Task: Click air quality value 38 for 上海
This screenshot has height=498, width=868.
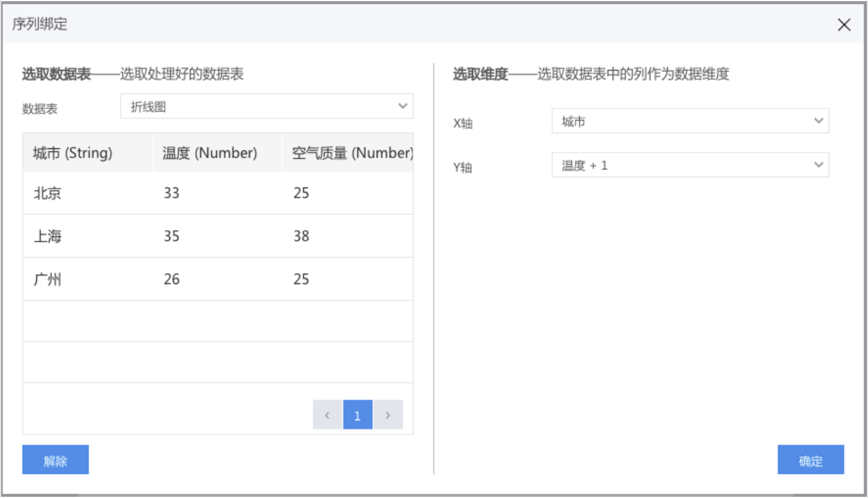Action: (x=301, y=236)
